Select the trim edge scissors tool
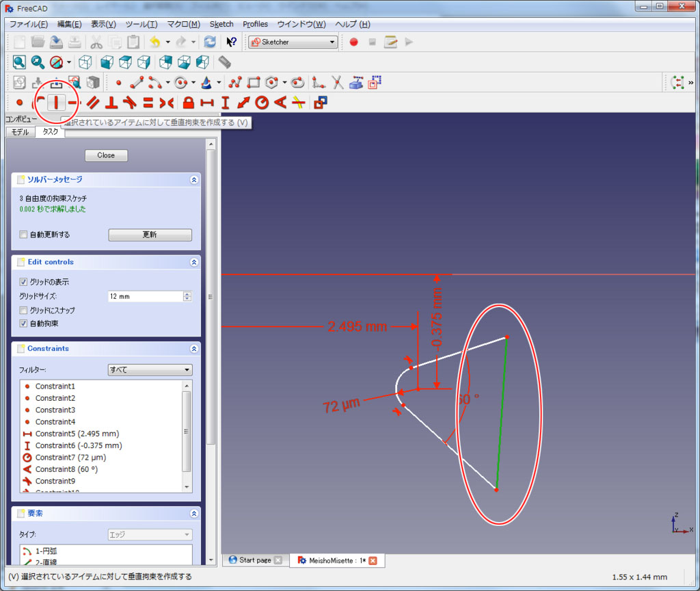 point(337,83)
